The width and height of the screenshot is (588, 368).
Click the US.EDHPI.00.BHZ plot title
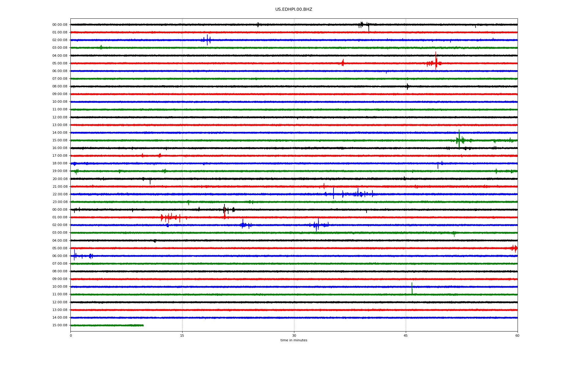click(293, 10)
